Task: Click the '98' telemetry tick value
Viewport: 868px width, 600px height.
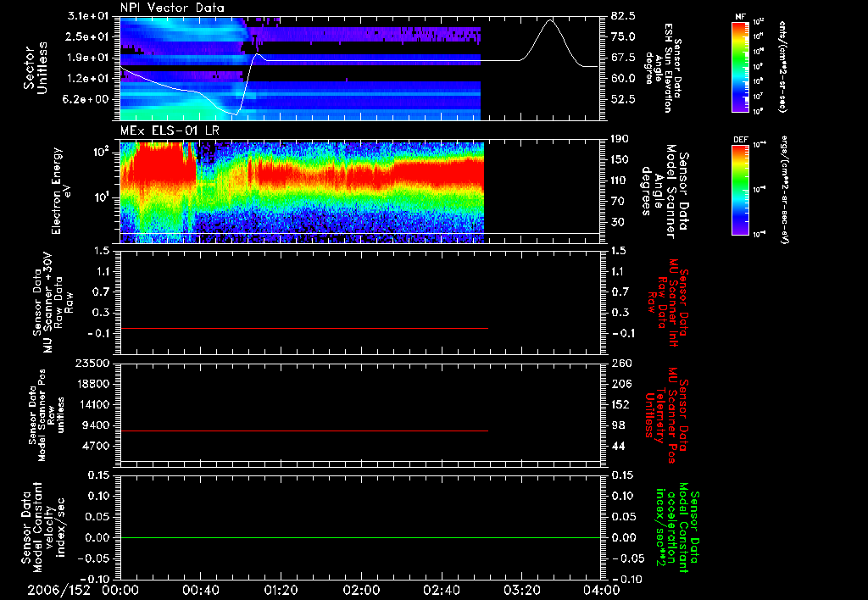Action: [x=618, y=425]
